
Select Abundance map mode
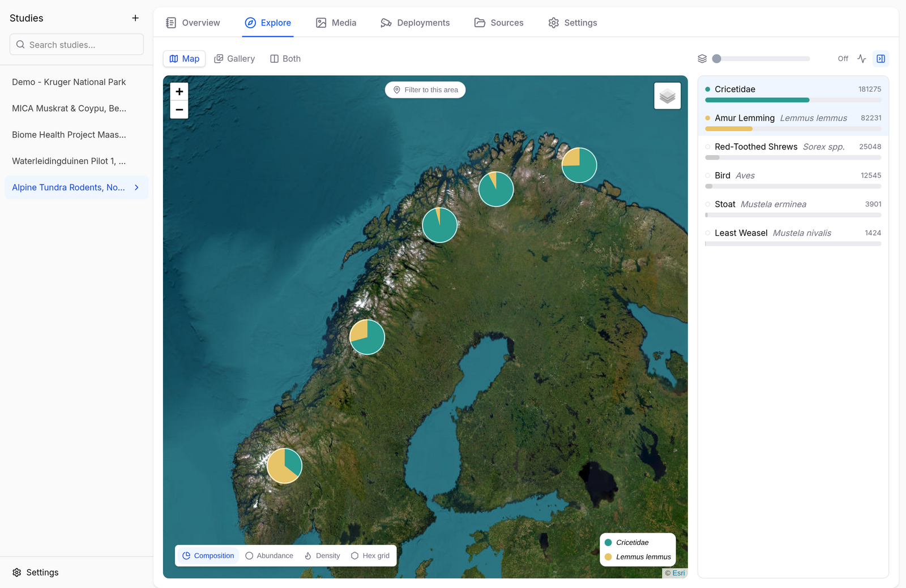point(269,556)
